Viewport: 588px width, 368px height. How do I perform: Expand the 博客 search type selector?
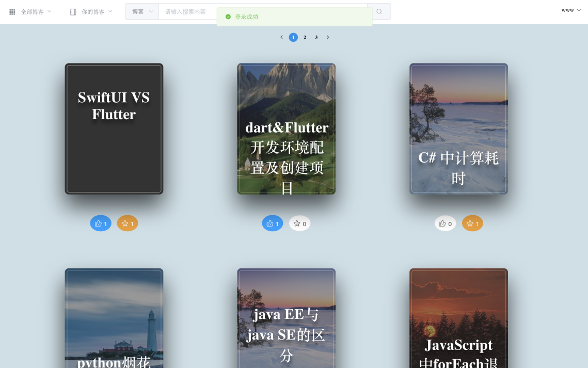[x=142, y=12]
